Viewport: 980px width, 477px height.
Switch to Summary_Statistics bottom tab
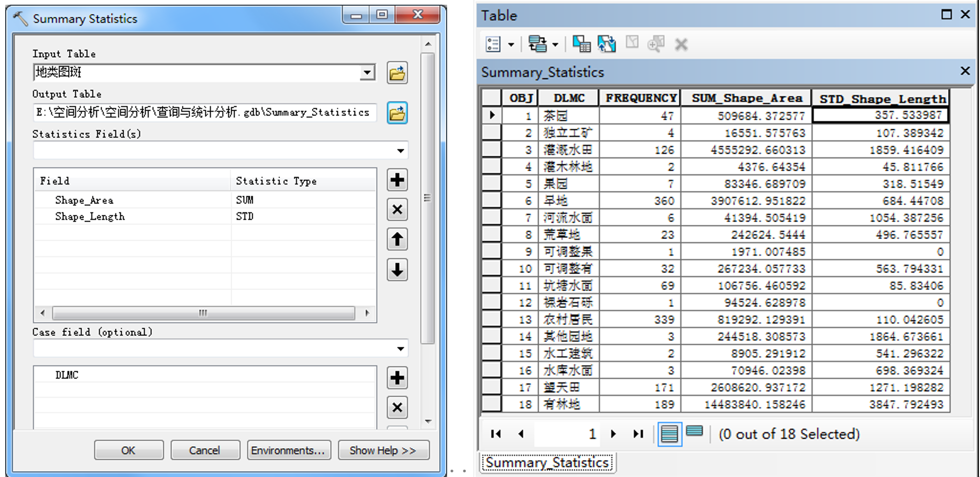(x=548, y=463)
